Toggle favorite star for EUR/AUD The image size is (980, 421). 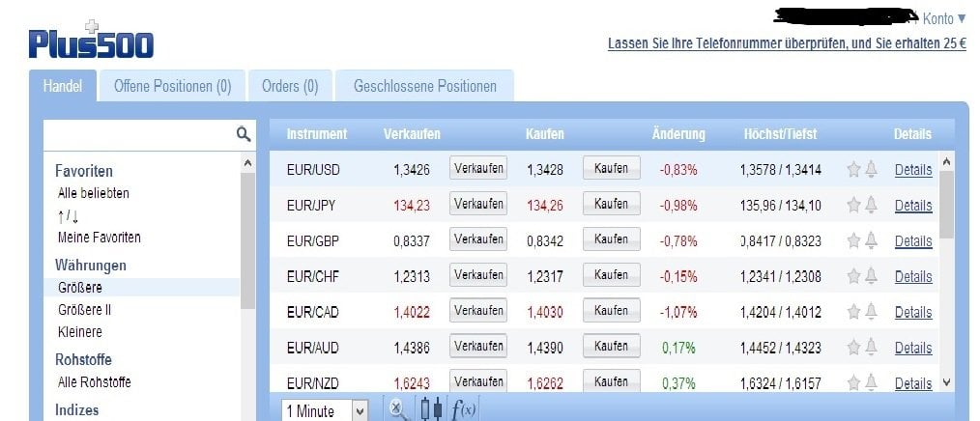pos(853,348)
